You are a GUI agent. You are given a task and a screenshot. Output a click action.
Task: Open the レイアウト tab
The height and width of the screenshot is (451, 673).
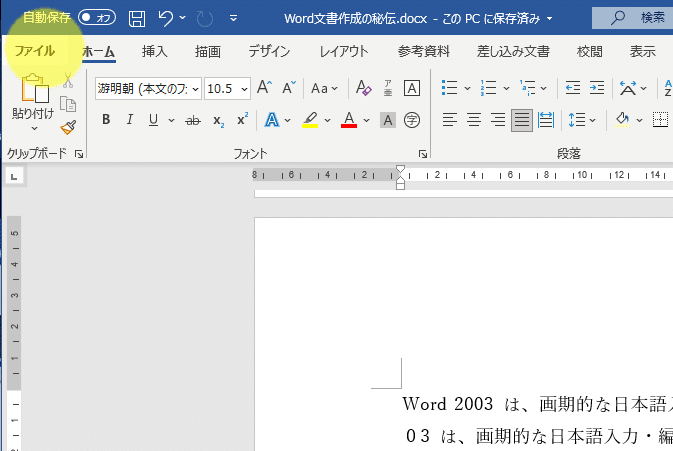pyautogui.click(x=343, y=51)
